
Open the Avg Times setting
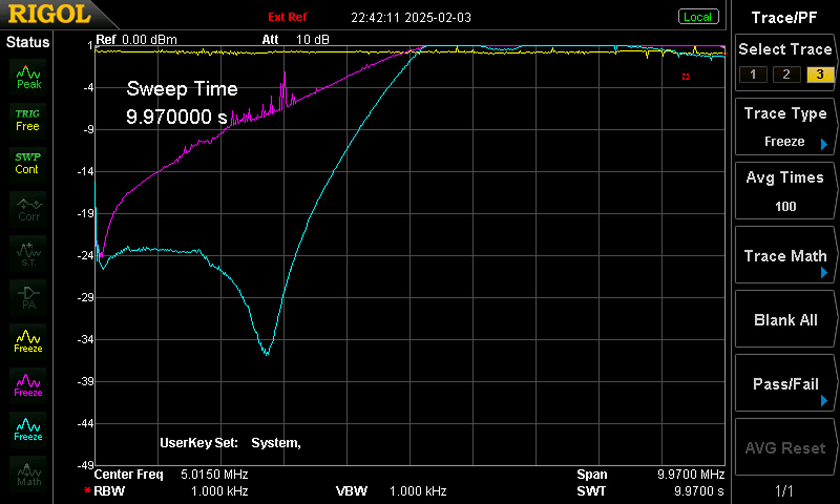785,191
